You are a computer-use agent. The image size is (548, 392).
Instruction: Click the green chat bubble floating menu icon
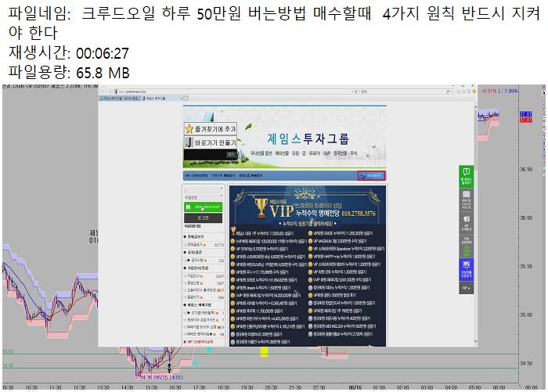pos(467,176)
